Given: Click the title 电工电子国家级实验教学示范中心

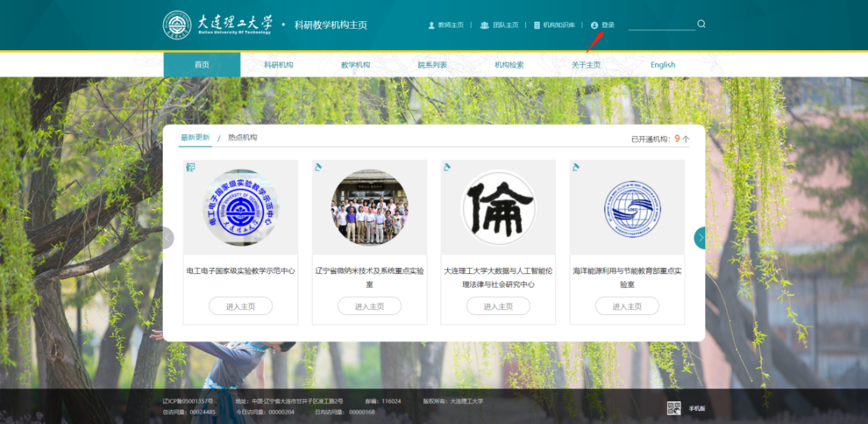Looking at the screenshot, I should pos(241,271).
